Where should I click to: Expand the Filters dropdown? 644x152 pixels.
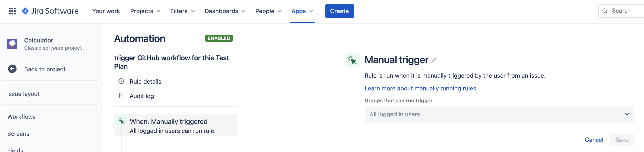pos(183,11)
